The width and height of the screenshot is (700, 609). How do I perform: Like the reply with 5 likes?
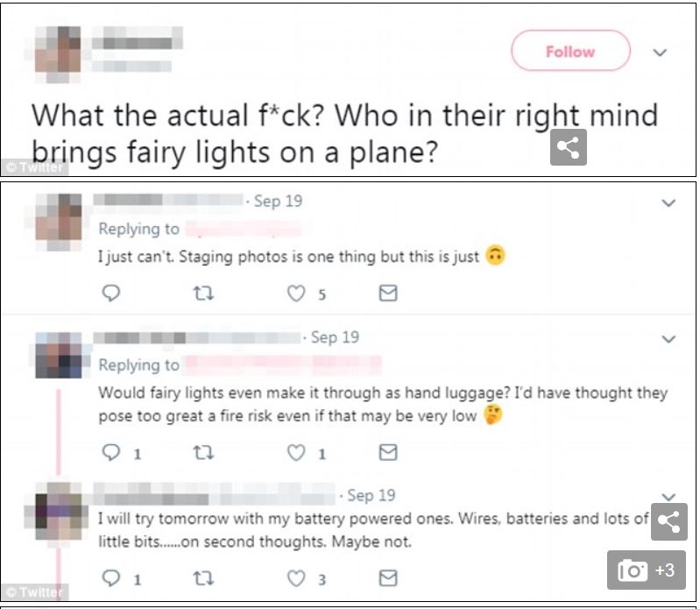[297, 294]
